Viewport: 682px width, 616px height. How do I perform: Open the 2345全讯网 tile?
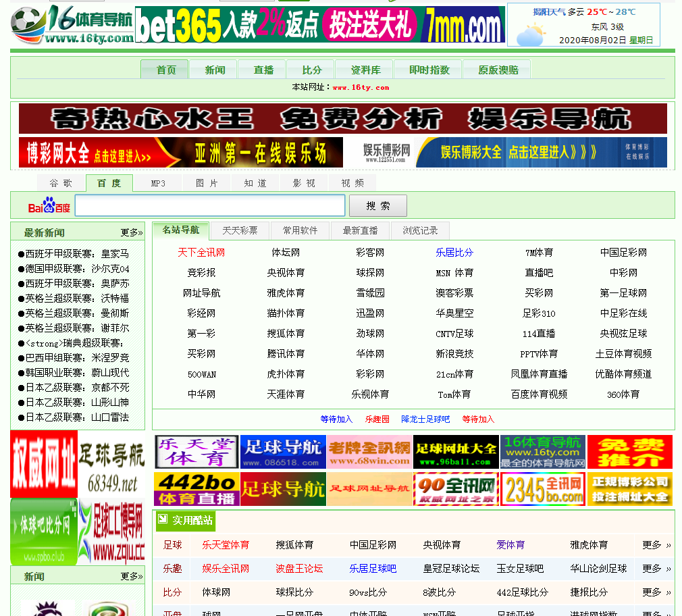point(544,489)
